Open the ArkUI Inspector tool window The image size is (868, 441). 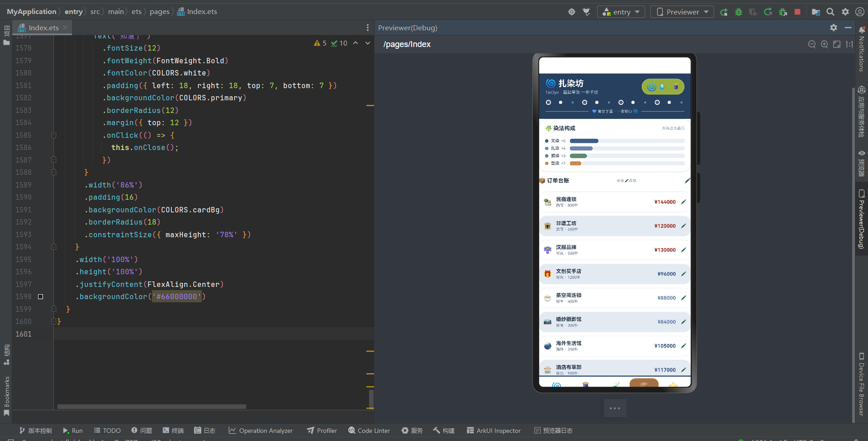494,431
